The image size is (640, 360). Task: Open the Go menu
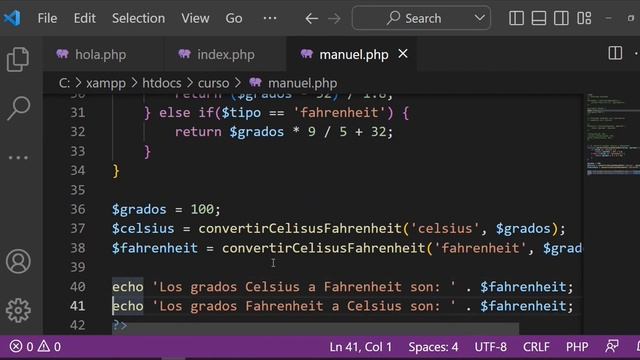234,18
